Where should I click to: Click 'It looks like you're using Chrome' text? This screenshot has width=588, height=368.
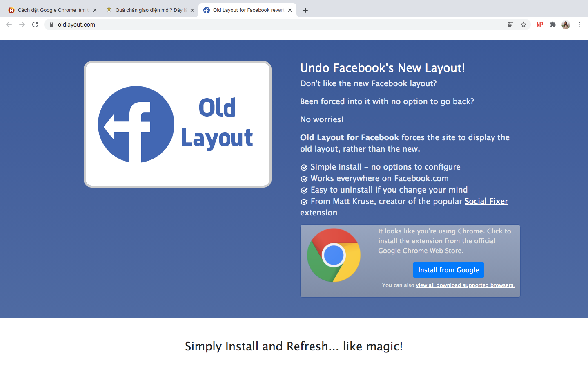(445, 241)
